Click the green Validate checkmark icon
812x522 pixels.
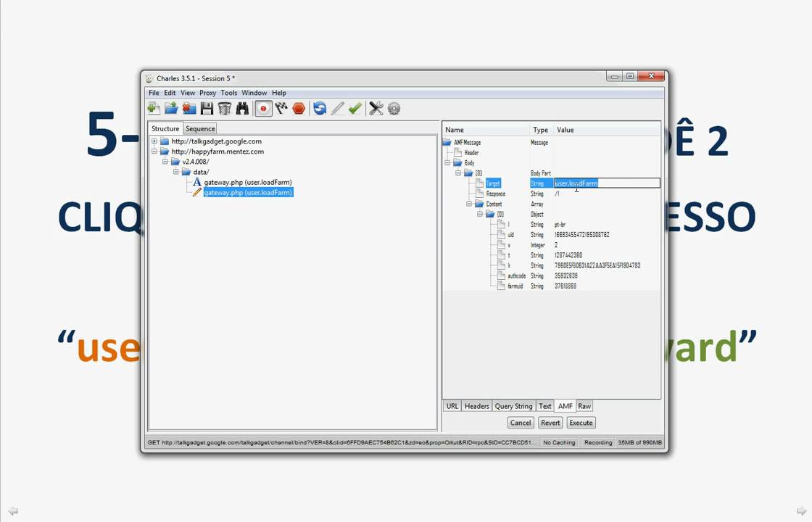click(355, 108)
